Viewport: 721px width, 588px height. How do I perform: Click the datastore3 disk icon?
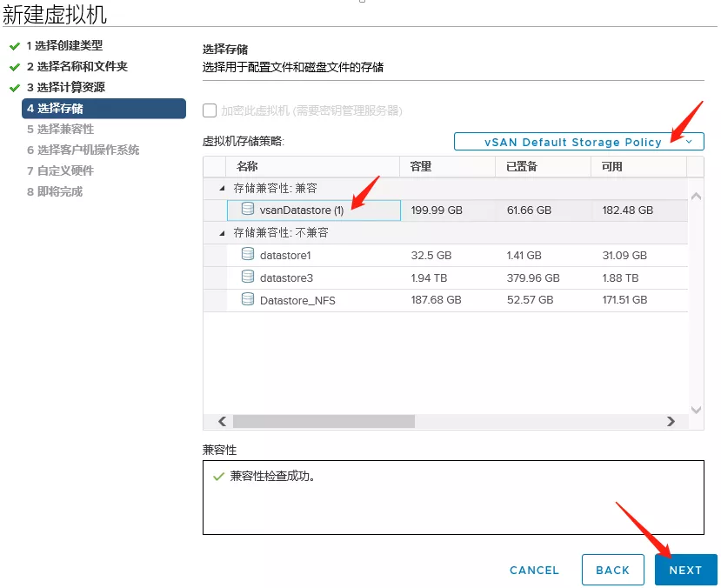[248, 277]
